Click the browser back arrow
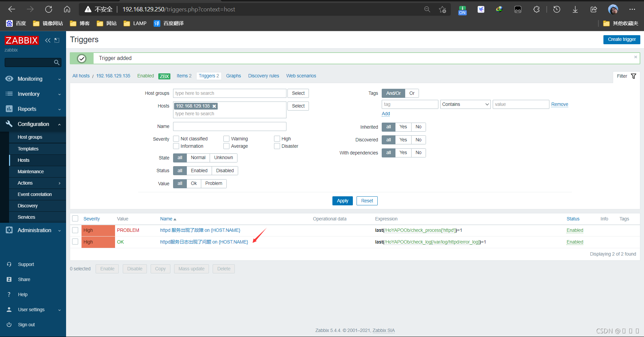644x337 pixels. tap(12, 9)
